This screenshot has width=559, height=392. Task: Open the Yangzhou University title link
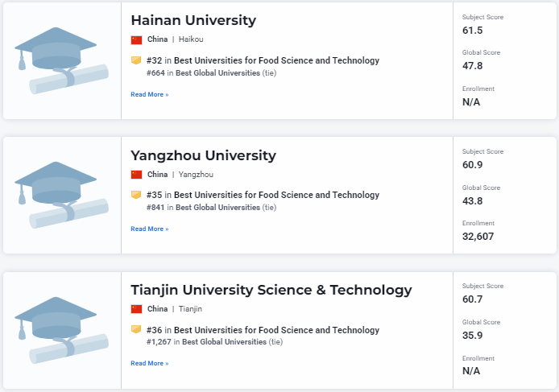[x=203, y=155]
